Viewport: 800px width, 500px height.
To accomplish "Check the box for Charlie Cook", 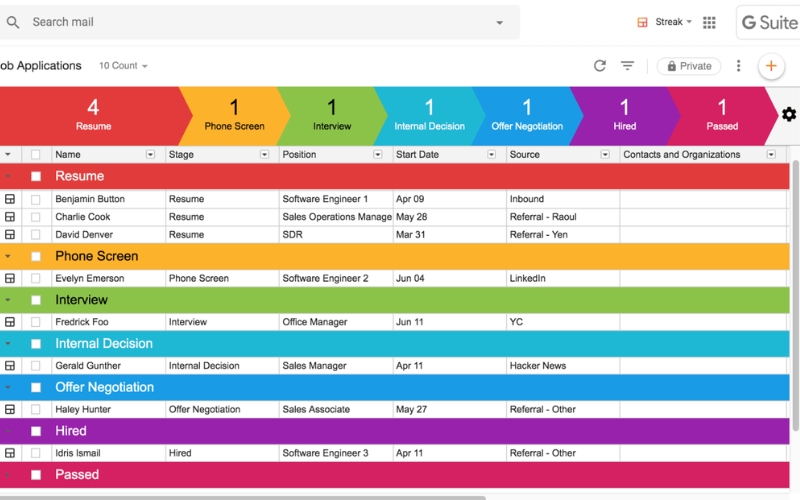I will point(35,217).
